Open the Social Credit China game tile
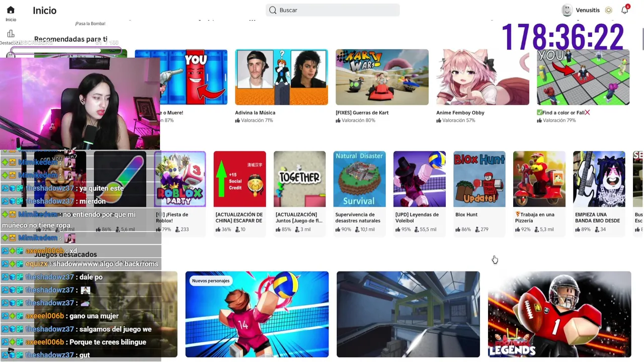Screen dimensions: 644x362 pyautogui.click(x=239, y=179)
